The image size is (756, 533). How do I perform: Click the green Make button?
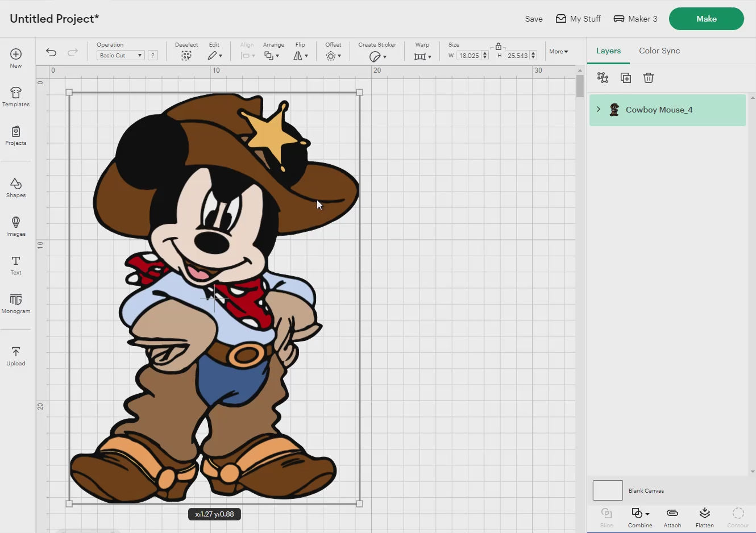[707, 19]
